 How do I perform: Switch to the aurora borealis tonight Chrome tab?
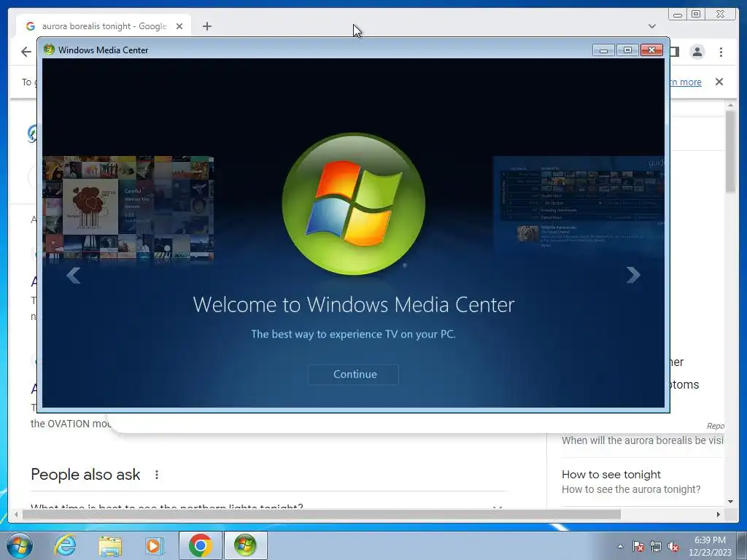click(104, 26)
